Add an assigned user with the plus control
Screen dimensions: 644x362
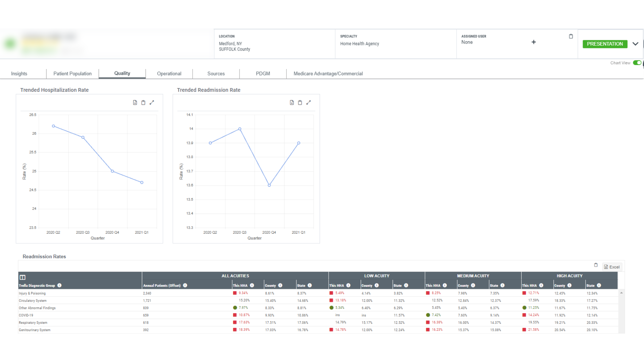[x=534, y=42]
